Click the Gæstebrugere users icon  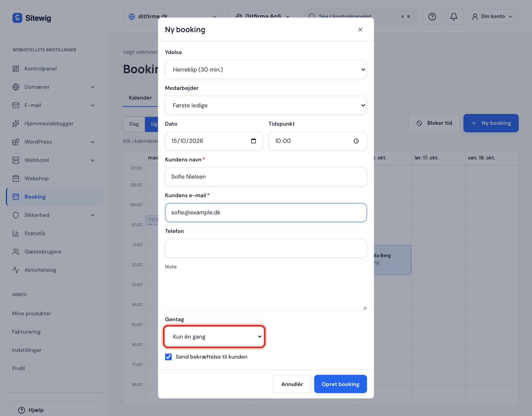coord(16,252)
